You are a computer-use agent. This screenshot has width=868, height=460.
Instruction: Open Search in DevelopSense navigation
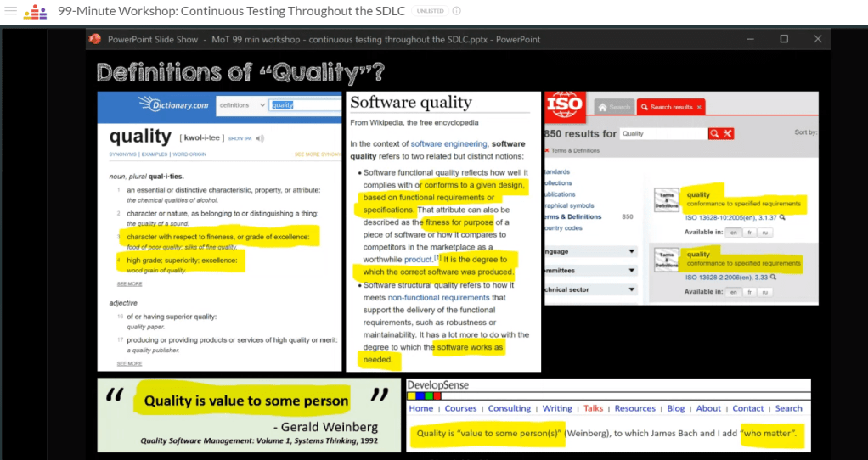pos(789,408)
